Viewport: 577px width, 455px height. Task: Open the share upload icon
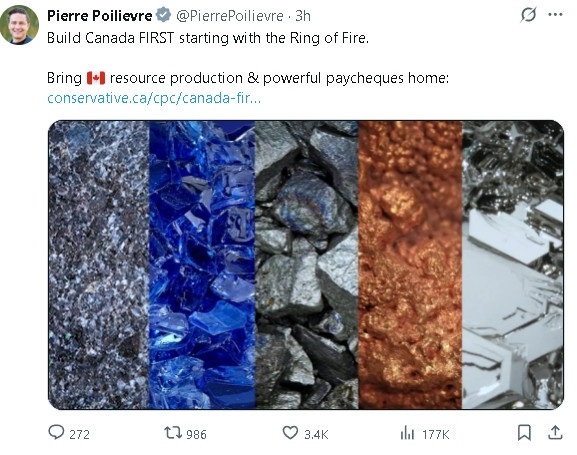tap(555, 433)
